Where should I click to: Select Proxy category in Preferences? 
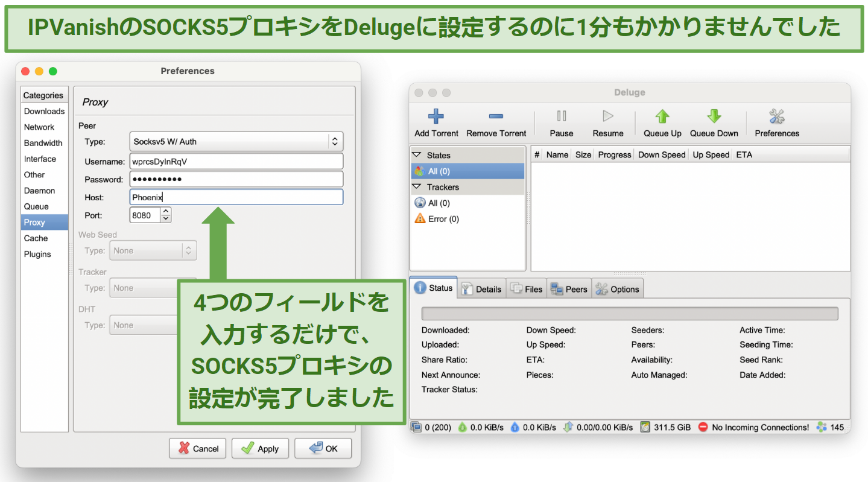[x=44, y=223]
